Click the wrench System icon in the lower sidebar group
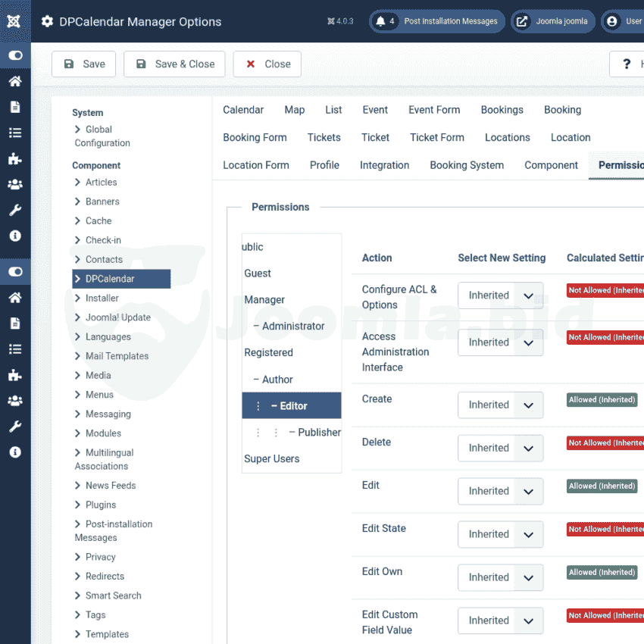This screenshot has width=644, height=644. pos(15,426)
